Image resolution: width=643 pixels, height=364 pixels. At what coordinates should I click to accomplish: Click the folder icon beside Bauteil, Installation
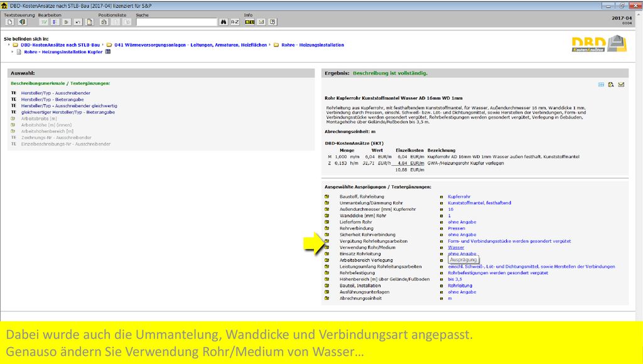[327, 286]
